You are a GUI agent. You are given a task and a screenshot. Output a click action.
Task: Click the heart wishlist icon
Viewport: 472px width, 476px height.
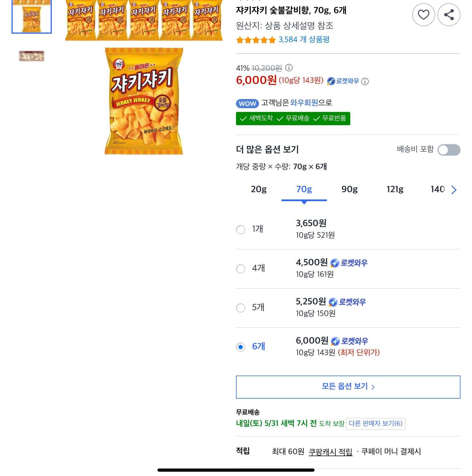(423, 15)
